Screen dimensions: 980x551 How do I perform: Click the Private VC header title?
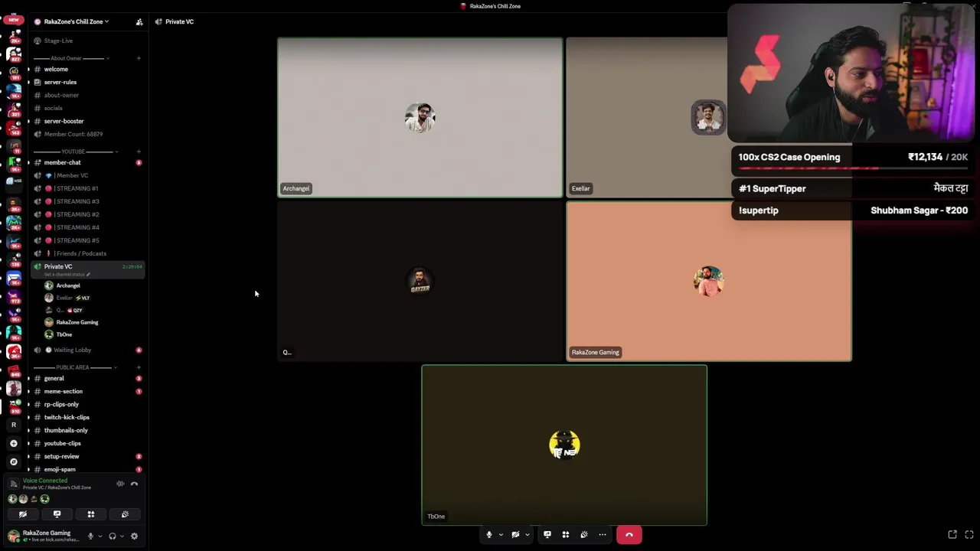coord(179,21)
